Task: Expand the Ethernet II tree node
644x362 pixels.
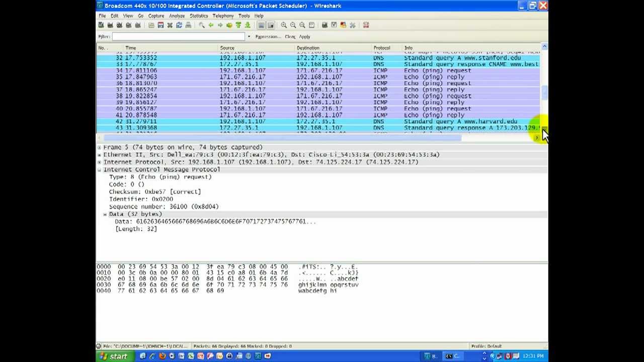Action: [99, 155]
